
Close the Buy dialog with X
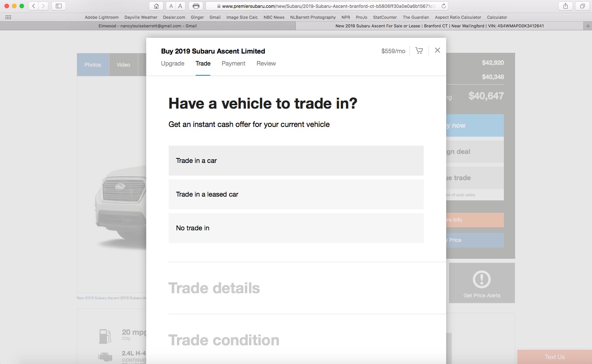coord(438,50)
